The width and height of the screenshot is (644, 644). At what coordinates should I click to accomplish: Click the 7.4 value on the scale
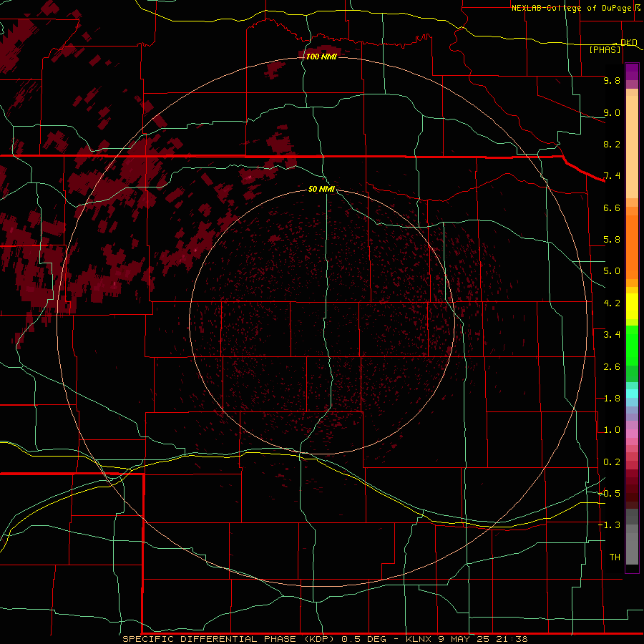click(x=612, y=176)
